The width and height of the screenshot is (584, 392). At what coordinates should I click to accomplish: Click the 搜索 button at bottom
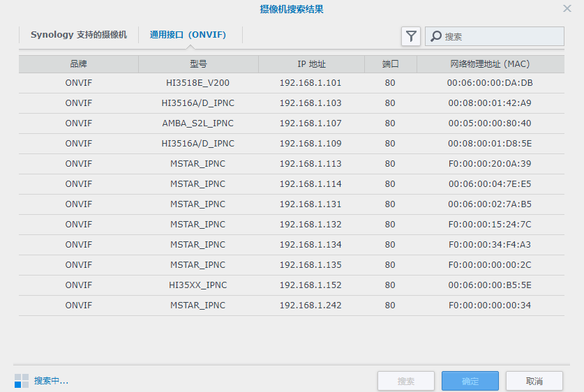[x=405, y=381]
